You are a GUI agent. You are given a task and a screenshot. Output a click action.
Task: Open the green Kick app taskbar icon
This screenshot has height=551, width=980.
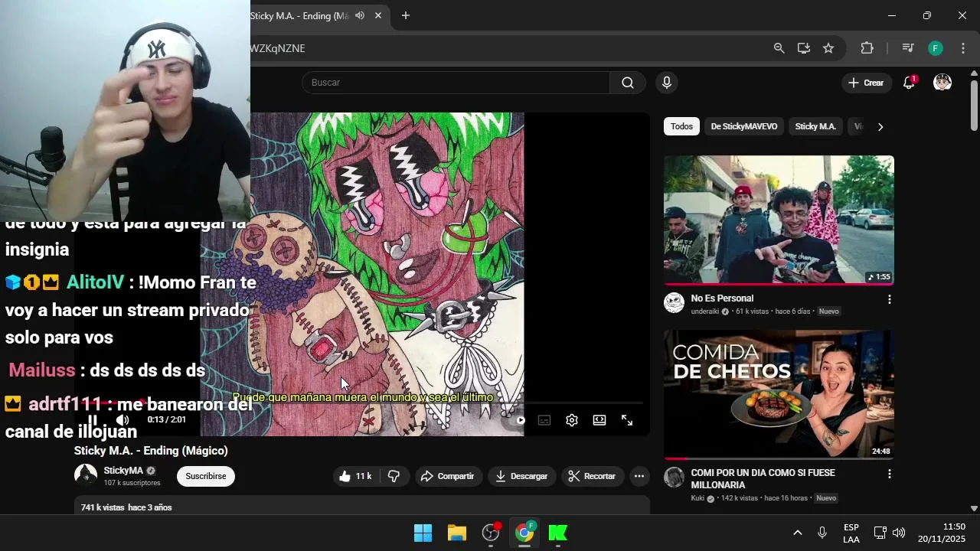click(558, 533)
